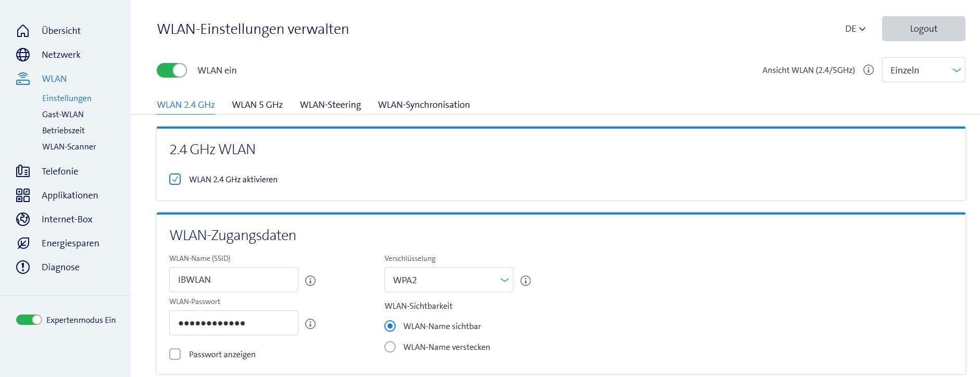The height and width of the screenshot is (377, 980).
Task: Switch to WLAN 5 GHz tab
Action: pos(257,105)
